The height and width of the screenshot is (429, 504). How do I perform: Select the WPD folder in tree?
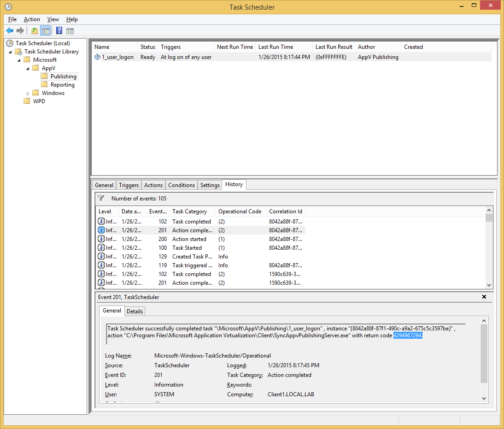coord(39,101)
